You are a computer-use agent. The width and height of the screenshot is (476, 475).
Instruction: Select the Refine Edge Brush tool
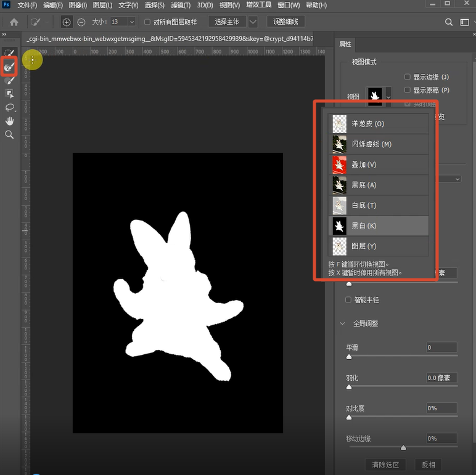(x=9, y=66)
